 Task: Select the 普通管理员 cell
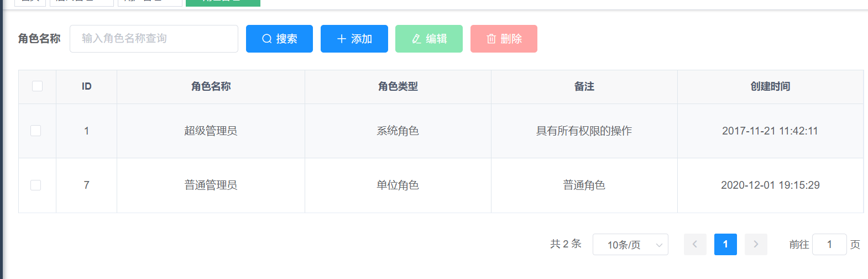coord(211,185)
